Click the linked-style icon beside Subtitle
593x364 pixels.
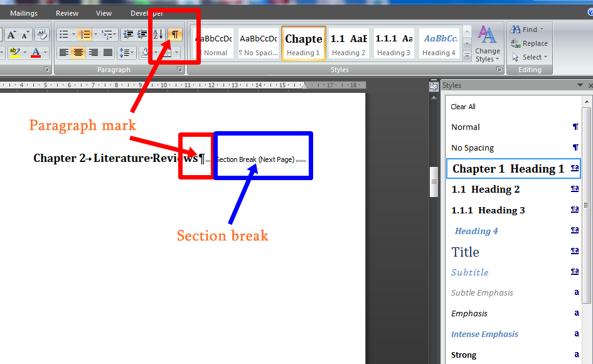click(x=575, y=271)
